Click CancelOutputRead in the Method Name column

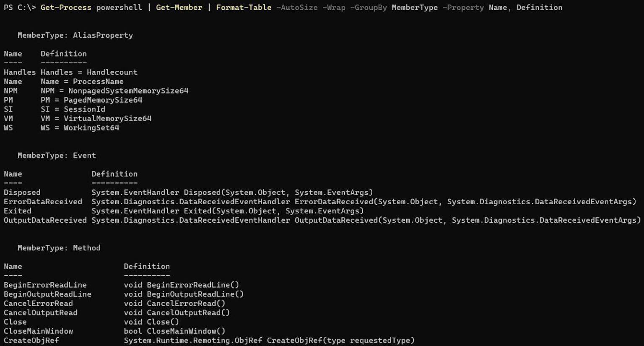pyautogui.click(x=41, y=312)
